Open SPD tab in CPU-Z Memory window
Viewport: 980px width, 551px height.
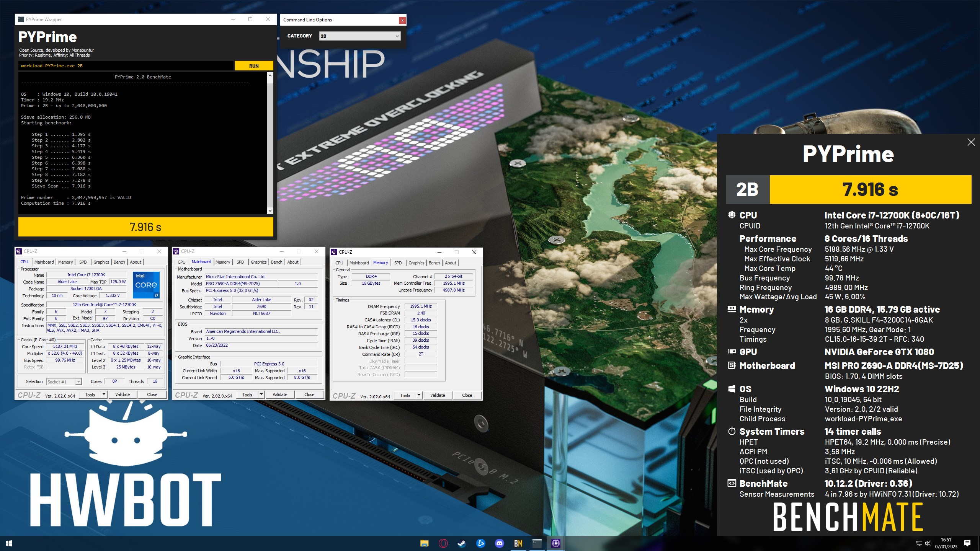(x=398, y=263)
